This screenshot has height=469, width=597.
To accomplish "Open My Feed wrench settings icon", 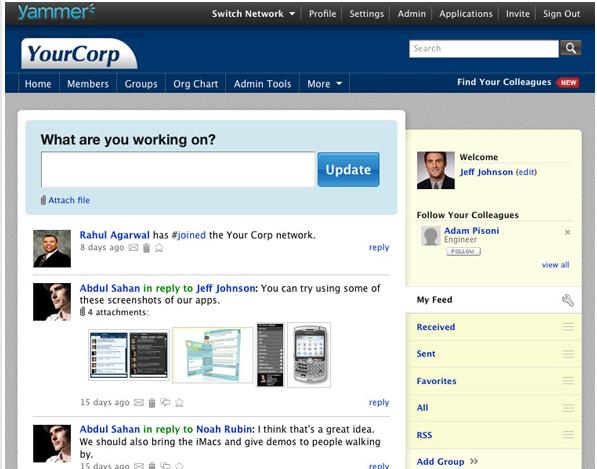I will tap(568, 300).
